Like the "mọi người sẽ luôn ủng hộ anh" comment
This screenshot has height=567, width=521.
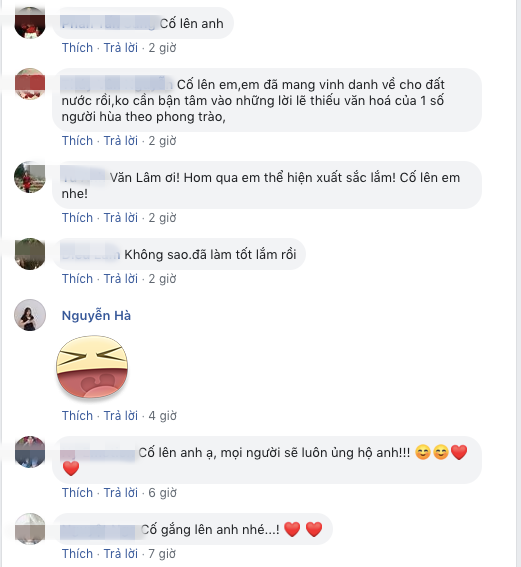(77, 493)
